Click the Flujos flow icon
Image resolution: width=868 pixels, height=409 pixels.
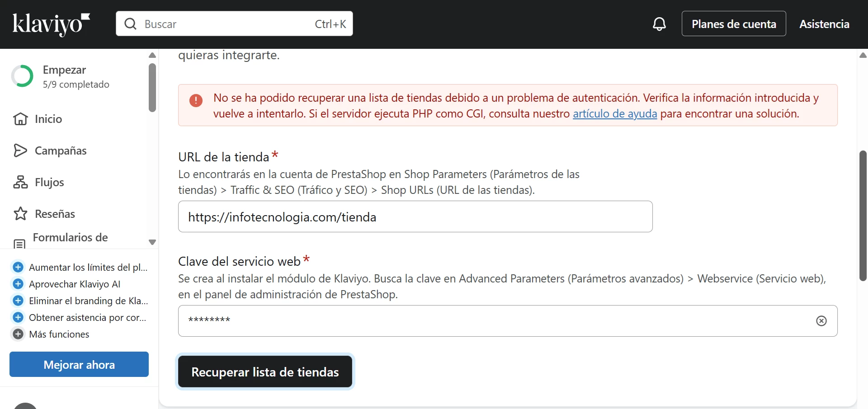(x=20, y=182)
